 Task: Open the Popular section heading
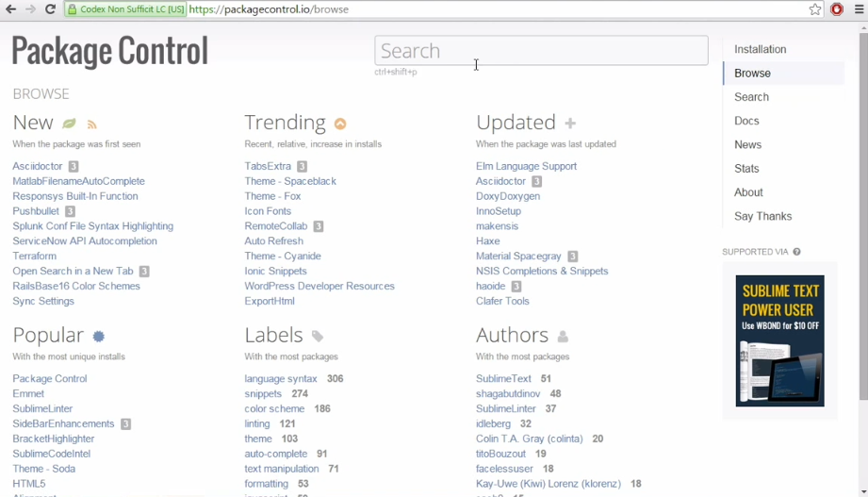click(x=48, y=335)
